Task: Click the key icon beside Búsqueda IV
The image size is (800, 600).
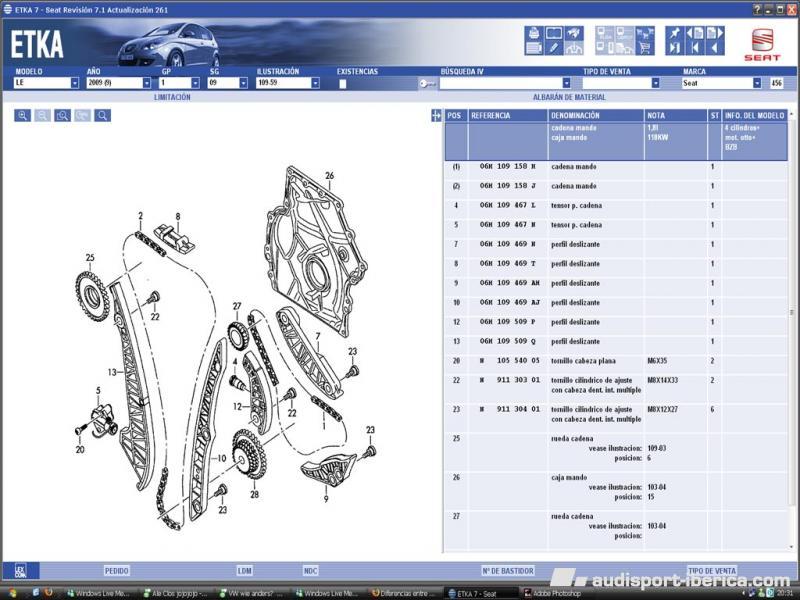Action: click(x=428, y=83)
